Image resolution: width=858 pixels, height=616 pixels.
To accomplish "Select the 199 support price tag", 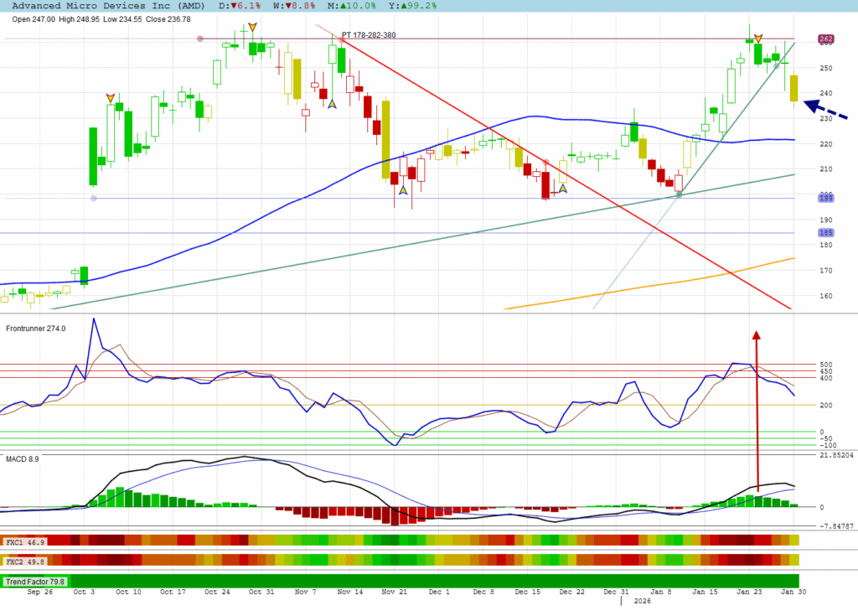I will pos(825,196).
